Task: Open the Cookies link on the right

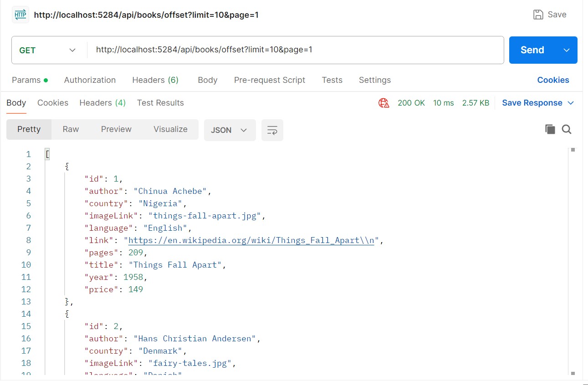Action: pos(553,80)
